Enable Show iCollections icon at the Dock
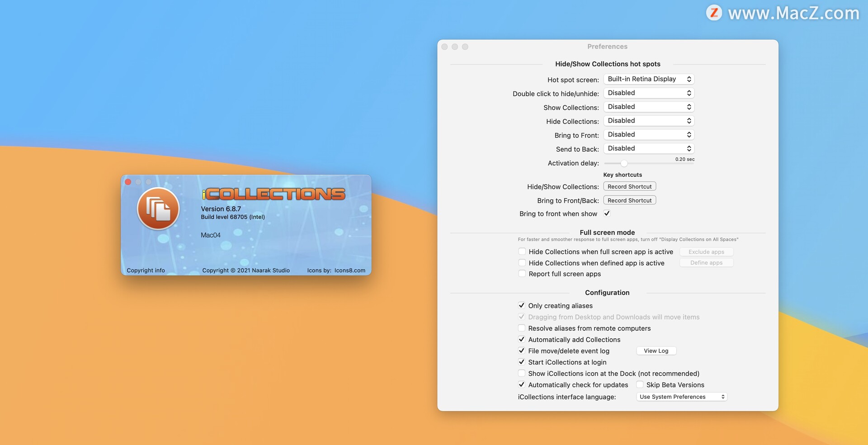 (522, 374)
